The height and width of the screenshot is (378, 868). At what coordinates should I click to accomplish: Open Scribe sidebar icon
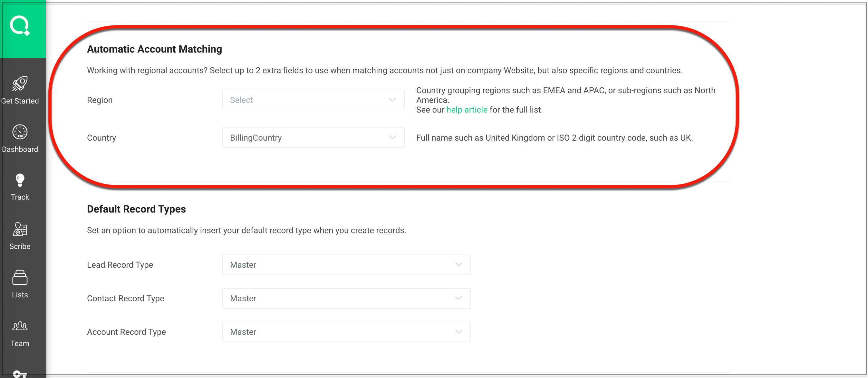(20, 229)
